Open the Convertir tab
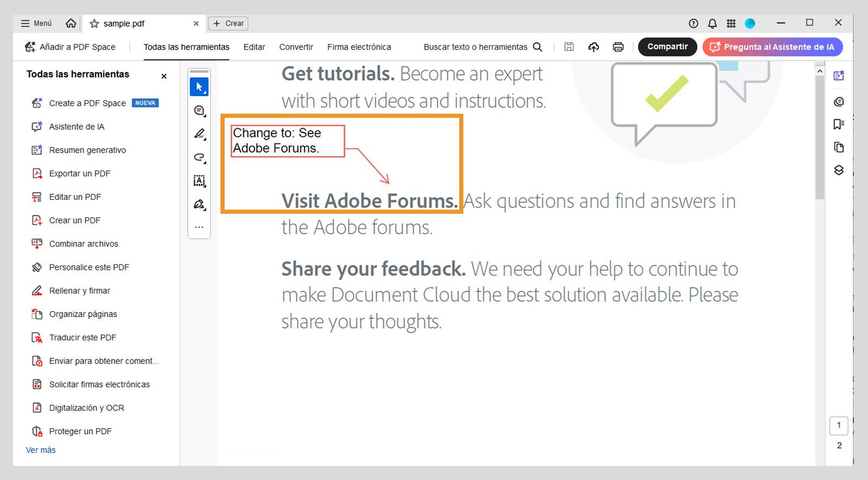The height and width of the screenshot is (480, 868). 296,47
